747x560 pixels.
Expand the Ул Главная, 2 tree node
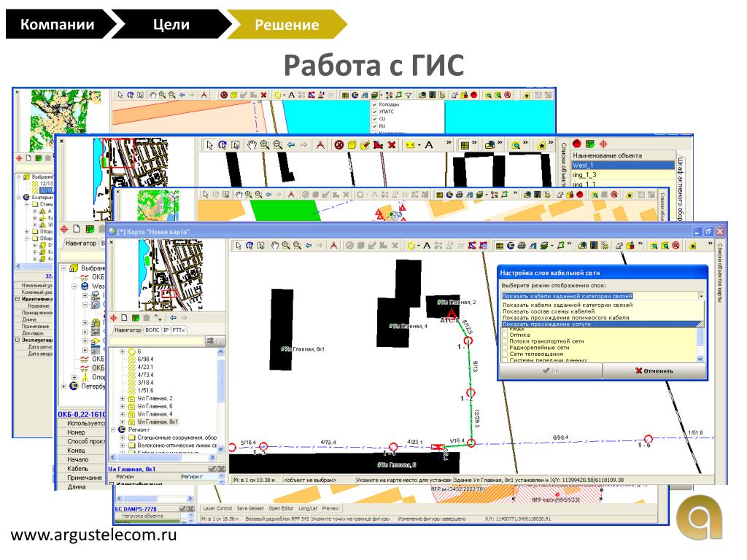click(122, 399)
